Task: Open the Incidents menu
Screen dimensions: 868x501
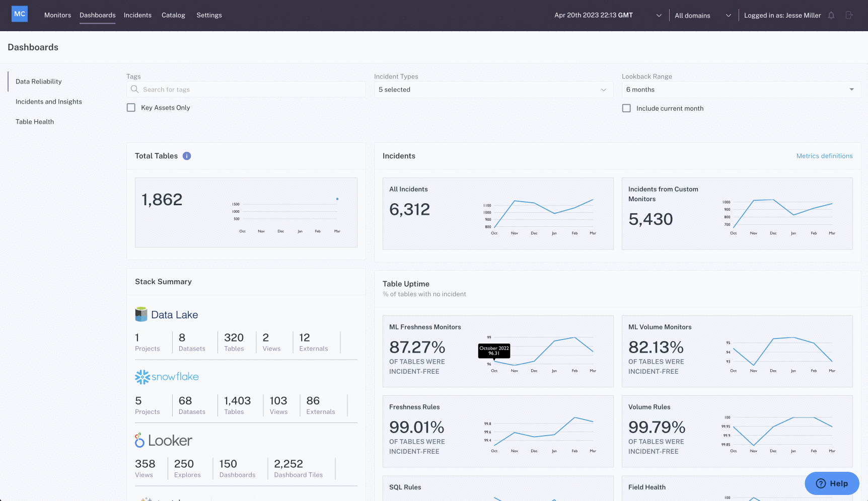Action: click(x=137, y=15)
